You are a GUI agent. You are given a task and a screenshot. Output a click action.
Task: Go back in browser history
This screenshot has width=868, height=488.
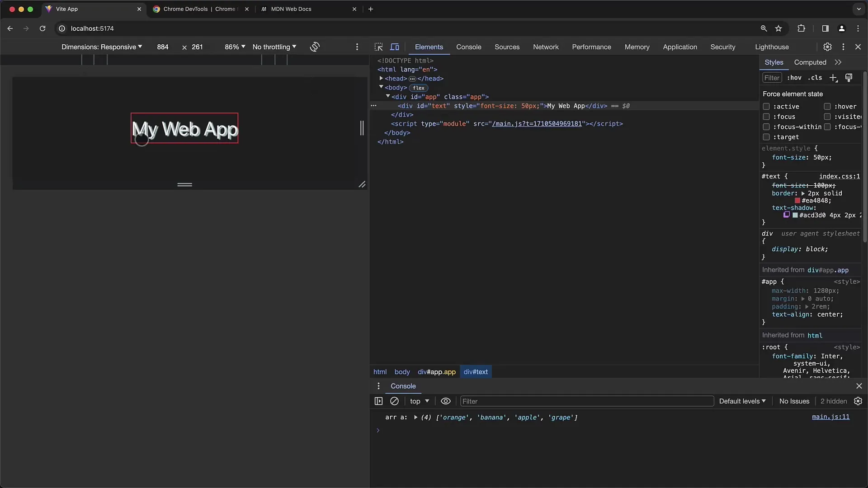point(10,28)
